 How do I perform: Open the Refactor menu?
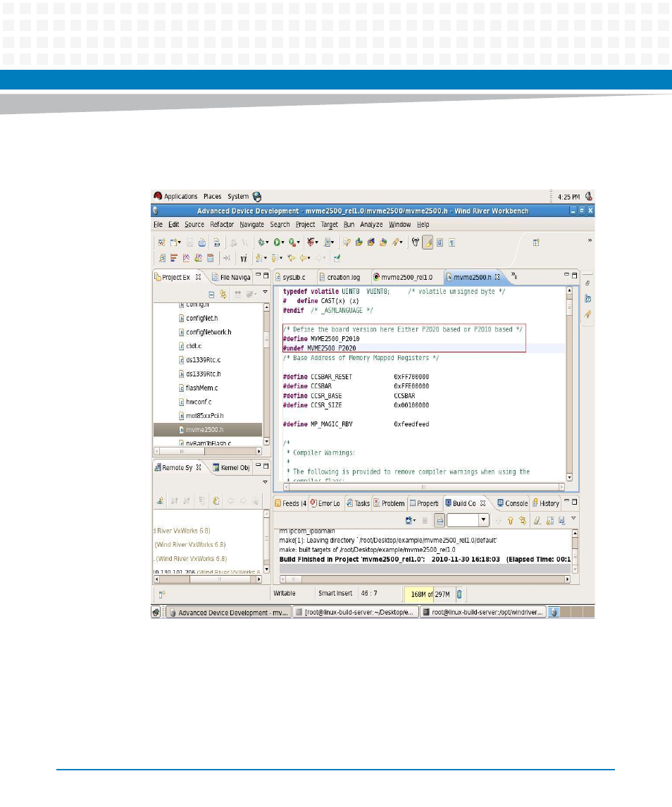(222, 224)
